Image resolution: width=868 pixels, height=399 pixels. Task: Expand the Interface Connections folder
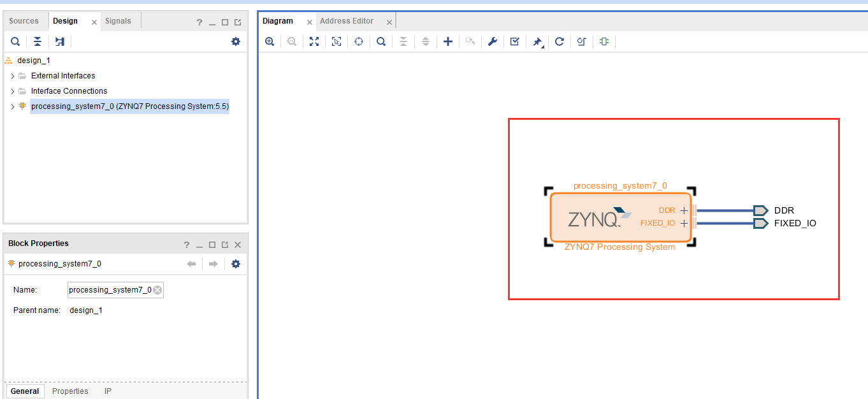coord(13,91)
